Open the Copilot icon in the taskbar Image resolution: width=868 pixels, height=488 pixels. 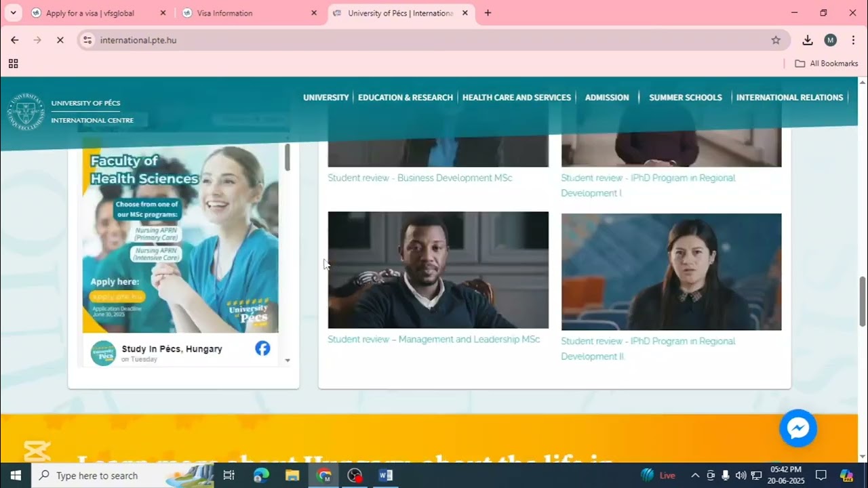coord(846,475)
